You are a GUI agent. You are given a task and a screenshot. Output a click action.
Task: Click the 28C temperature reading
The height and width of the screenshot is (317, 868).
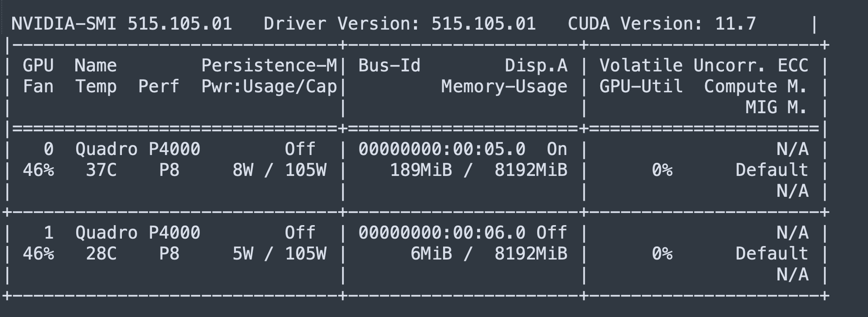(101, 254)
